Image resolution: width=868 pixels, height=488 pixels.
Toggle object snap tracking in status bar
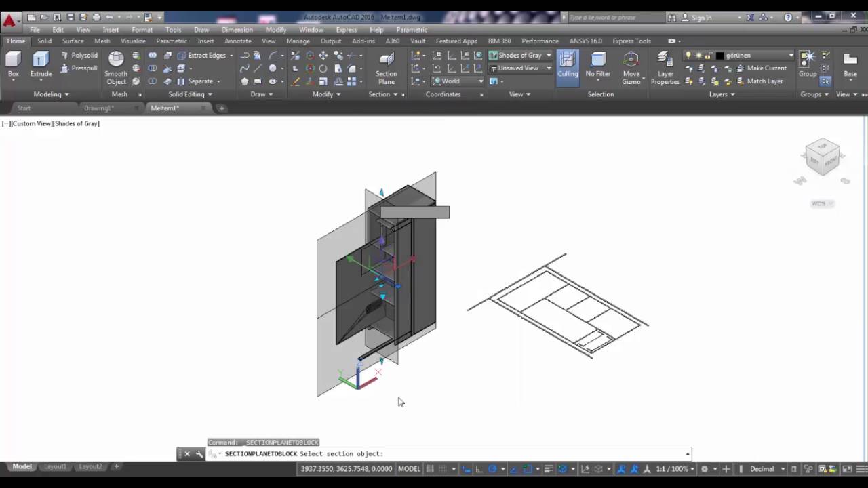(x=513, y=469)
